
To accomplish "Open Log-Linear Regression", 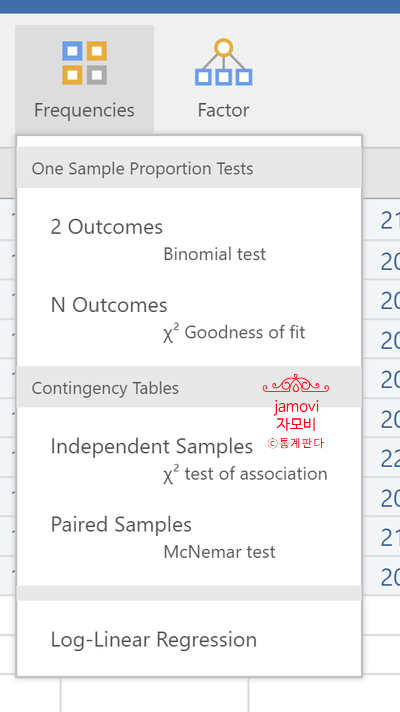I will (x=154, y=639).
